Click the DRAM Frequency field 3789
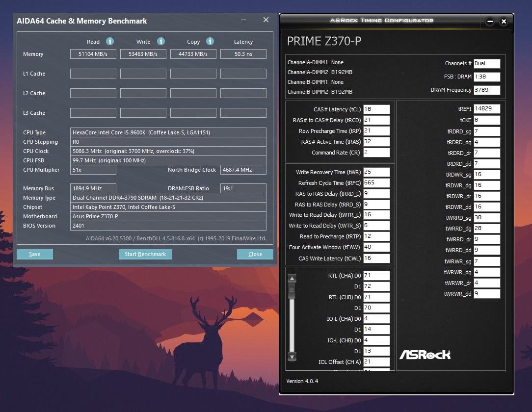This screenshot has height=412, width=532. (x=487, y=90)
